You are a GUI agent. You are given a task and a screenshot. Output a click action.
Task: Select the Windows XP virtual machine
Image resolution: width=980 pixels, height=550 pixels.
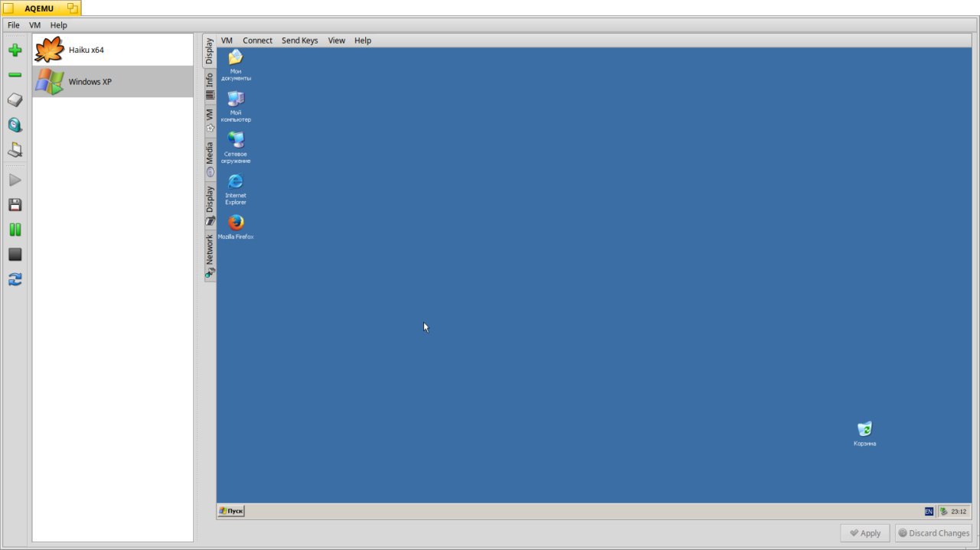(113, 81)
